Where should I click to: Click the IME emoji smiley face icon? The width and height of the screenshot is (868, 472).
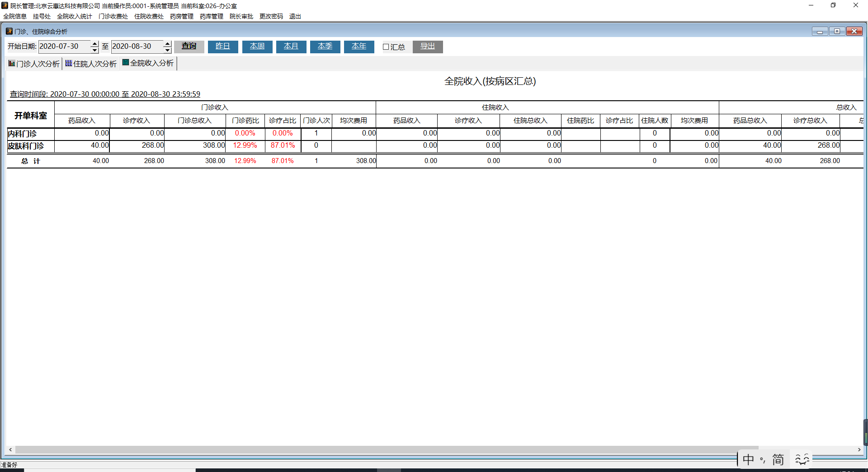click(802, 459)
